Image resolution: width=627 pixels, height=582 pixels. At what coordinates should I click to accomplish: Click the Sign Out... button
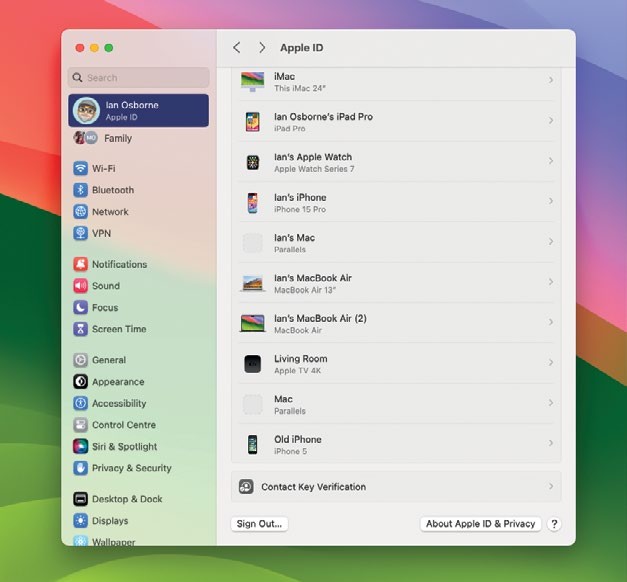point(259,524)
